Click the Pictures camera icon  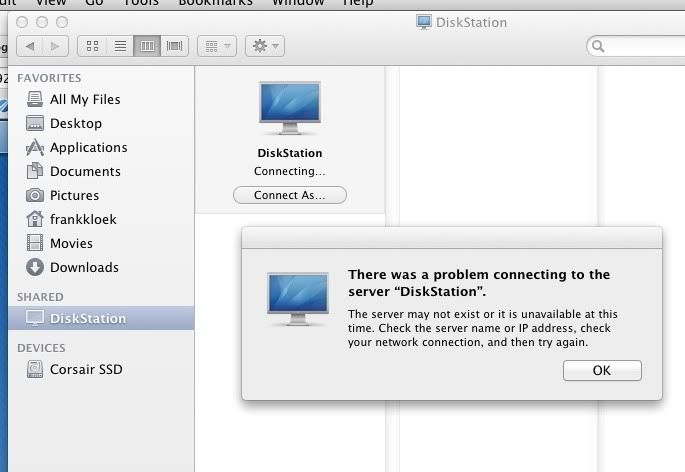click(x=35, y=195)
